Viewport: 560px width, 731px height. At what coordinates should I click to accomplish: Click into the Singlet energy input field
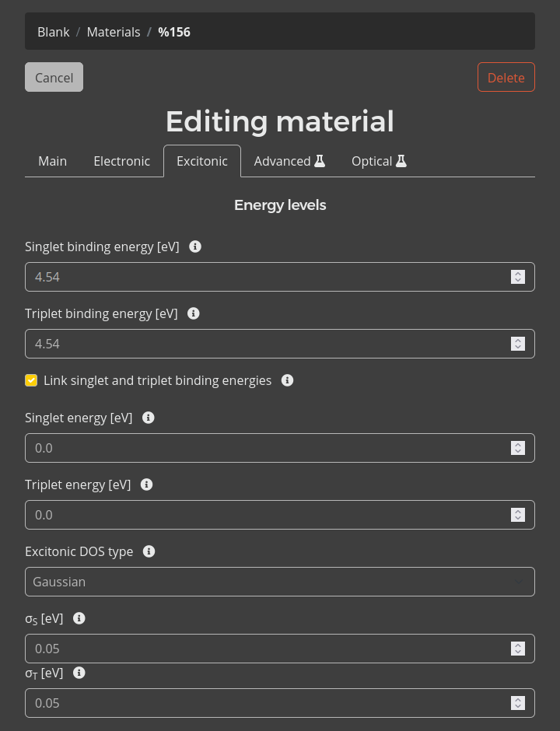point(264,448)
